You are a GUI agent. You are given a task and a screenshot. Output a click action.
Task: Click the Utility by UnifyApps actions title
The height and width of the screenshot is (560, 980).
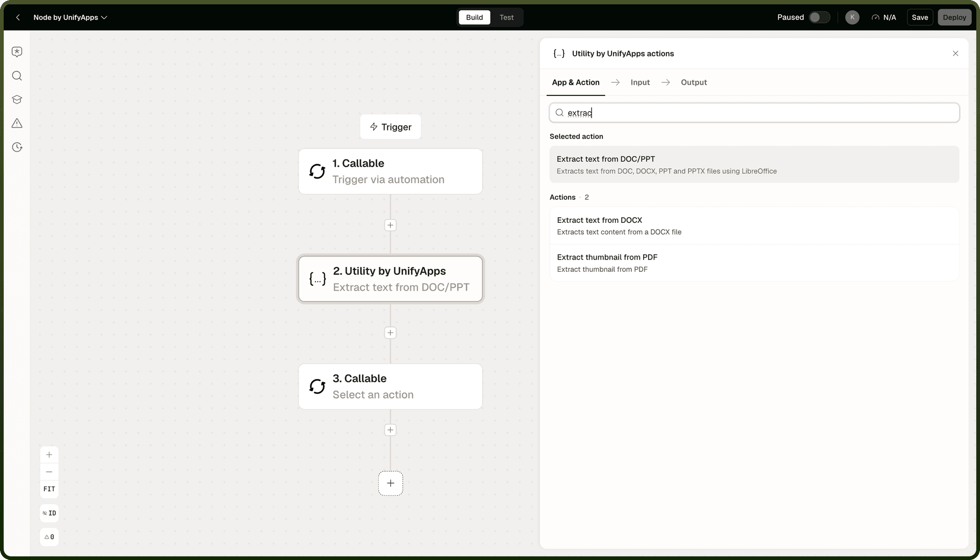click(623, 54)
